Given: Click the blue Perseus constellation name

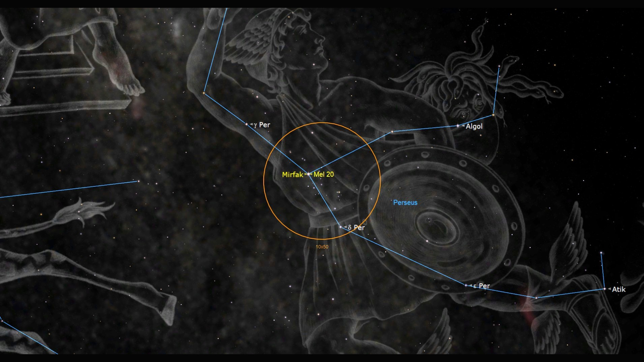Looking at the screenshot, I should tap(405, 202).
